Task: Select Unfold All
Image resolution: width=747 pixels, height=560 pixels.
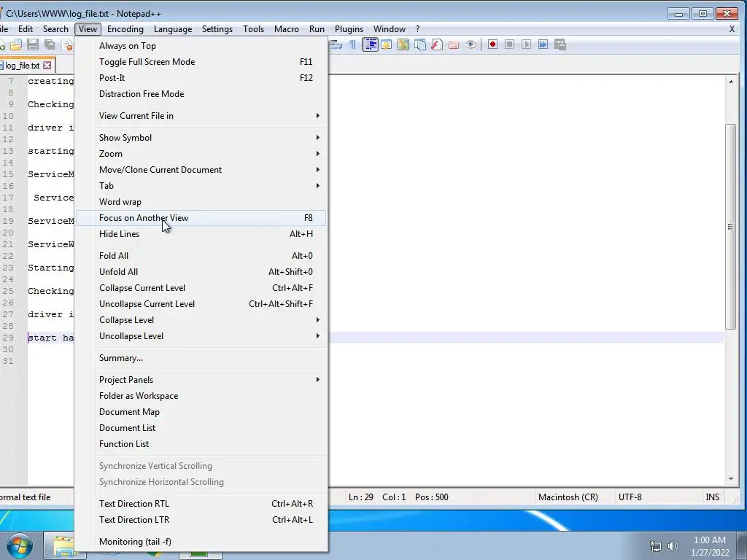Action: click(x=201, y=273)
